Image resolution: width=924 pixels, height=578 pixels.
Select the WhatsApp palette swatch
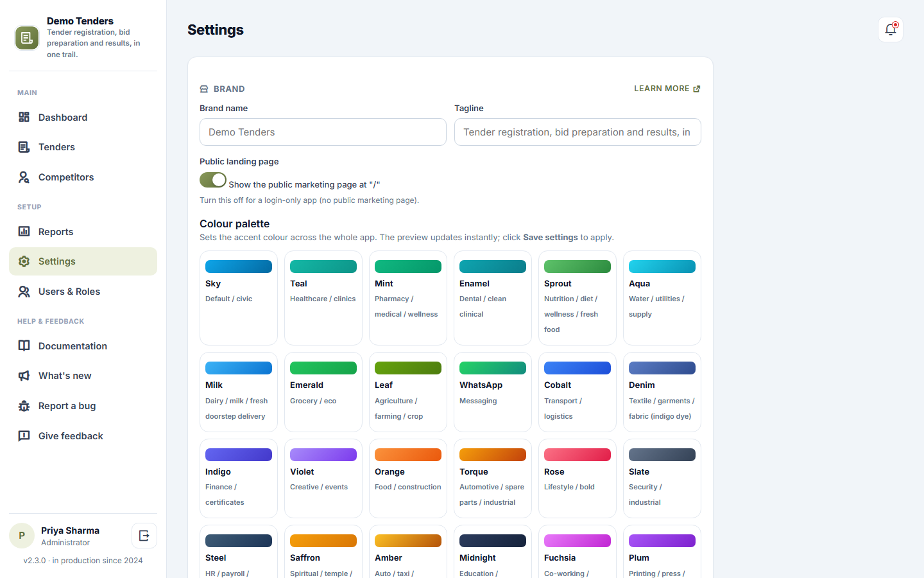point(493,392)
